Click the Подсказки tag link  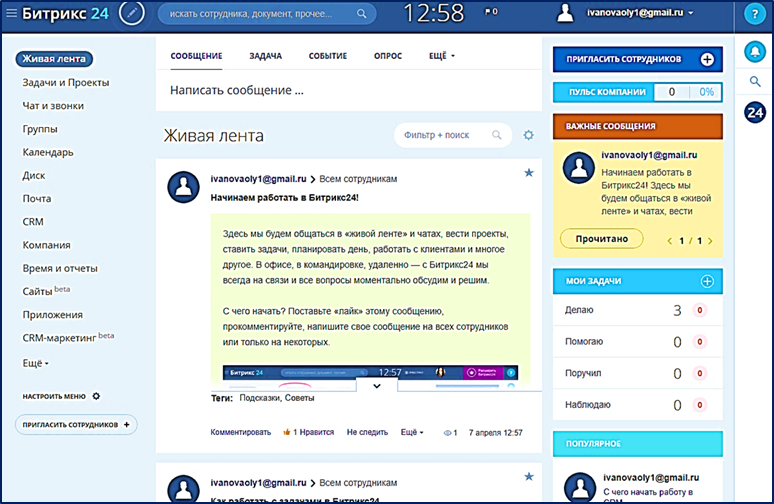click(261, 398)
